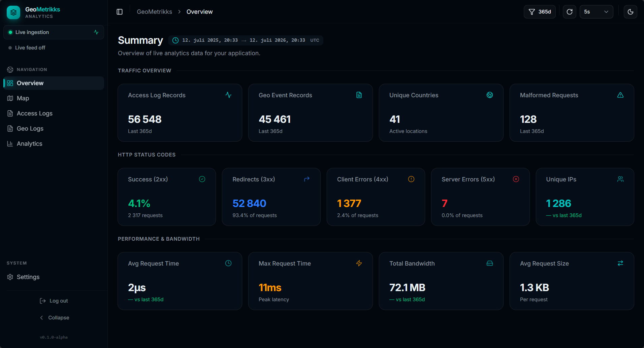
Task: Select Overview in the navigation
Action: tap(54, 83)
